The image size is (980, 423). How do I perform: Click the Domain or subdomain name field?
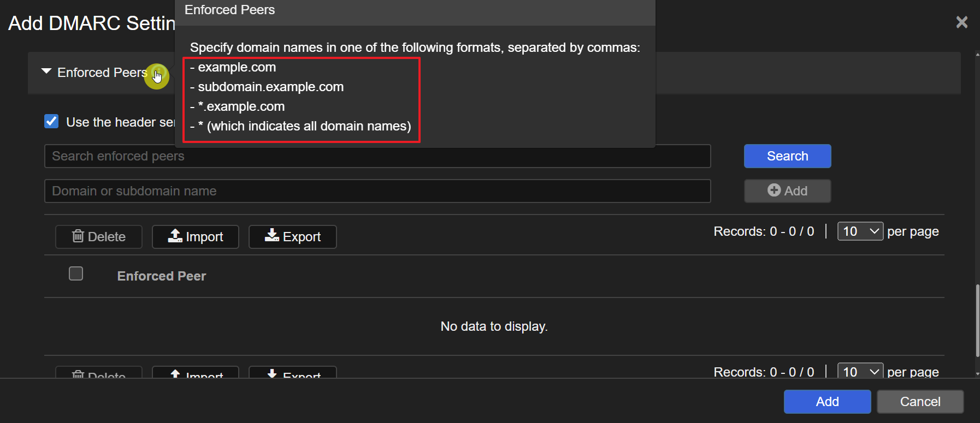coord(377,191)
